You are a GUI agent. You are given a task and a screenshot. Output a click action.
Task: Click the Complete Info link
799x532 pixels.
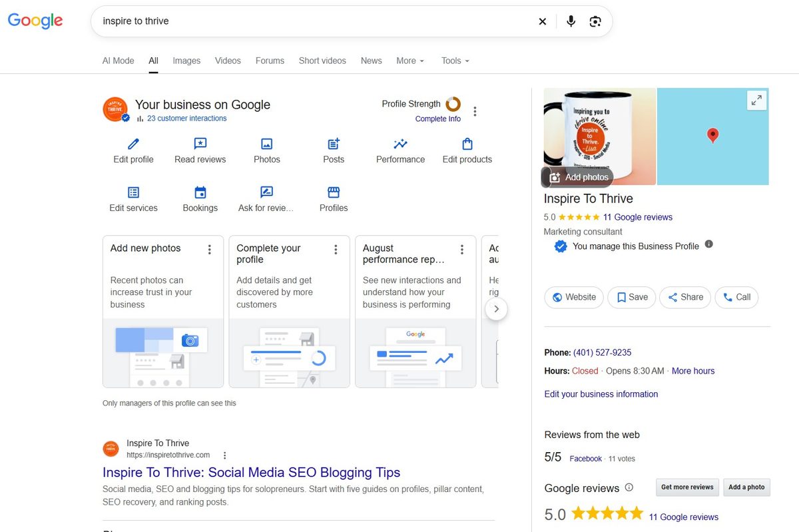tap(438, 119)
